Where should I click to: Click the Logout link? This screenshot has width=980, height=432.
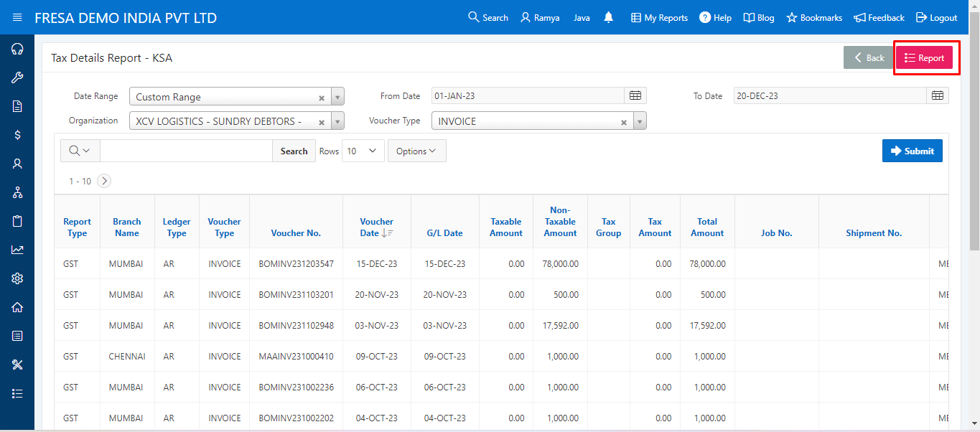tap(936, 18)
